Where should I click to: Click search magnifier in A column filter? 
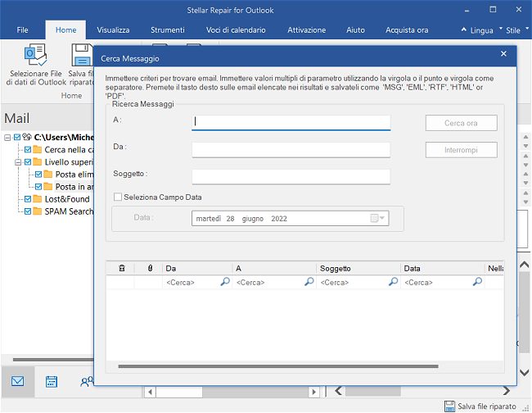[x=309, y=282]
